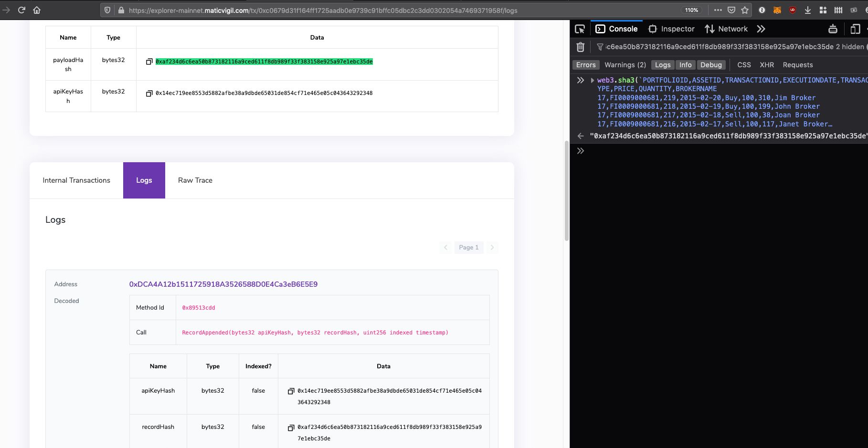Toggle the XHR console filter
The height and width of the screenshot is (448, 868).
point(767,65)
